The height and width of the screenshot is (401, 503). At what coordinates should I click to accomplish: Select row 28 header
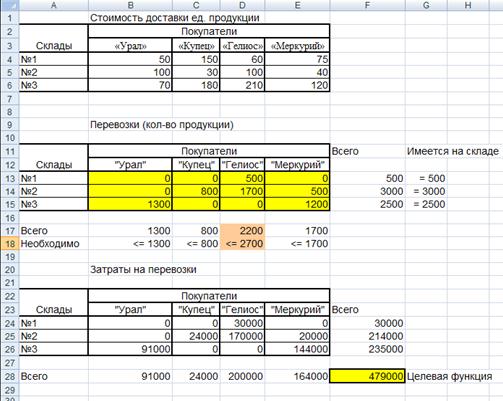(x=10, y=376)
